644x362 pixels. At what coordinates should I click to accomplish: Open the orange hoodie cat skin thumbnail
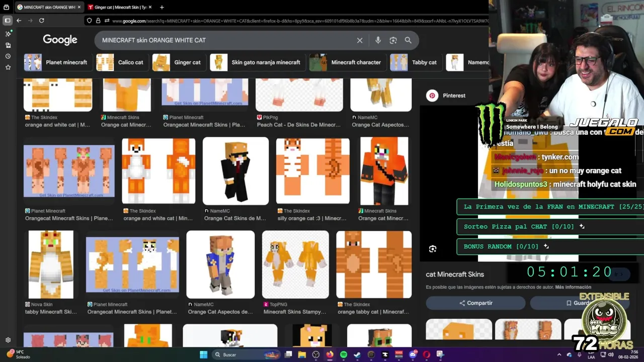pos(384,171)
